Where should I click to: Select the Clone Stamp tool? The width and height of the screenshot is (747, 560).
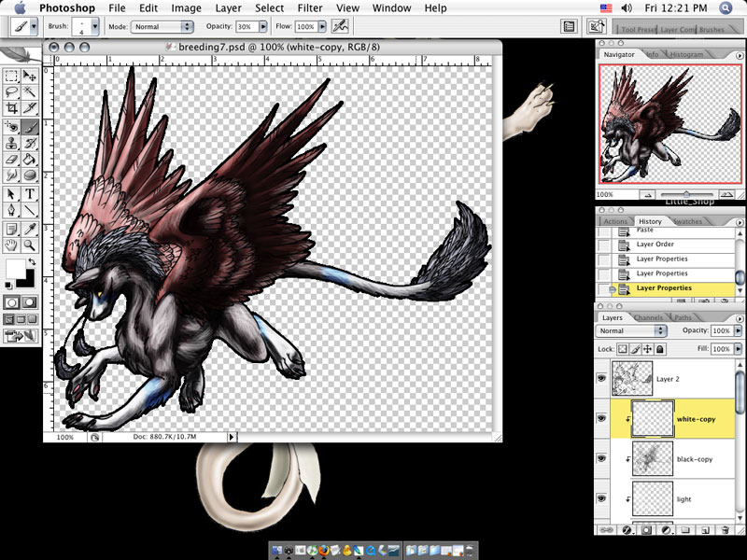click(x=11, y=143)
